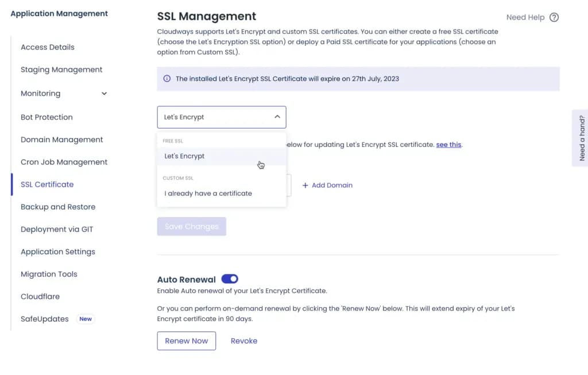Click the Renew Now button

[187, 341]
